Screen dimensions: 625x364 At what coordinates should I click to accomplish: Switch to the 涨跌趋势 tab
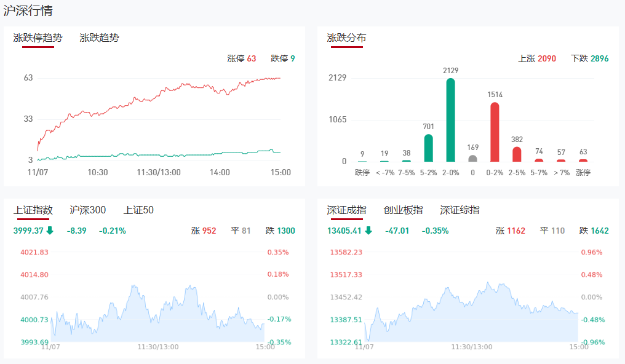pos(99,38)
